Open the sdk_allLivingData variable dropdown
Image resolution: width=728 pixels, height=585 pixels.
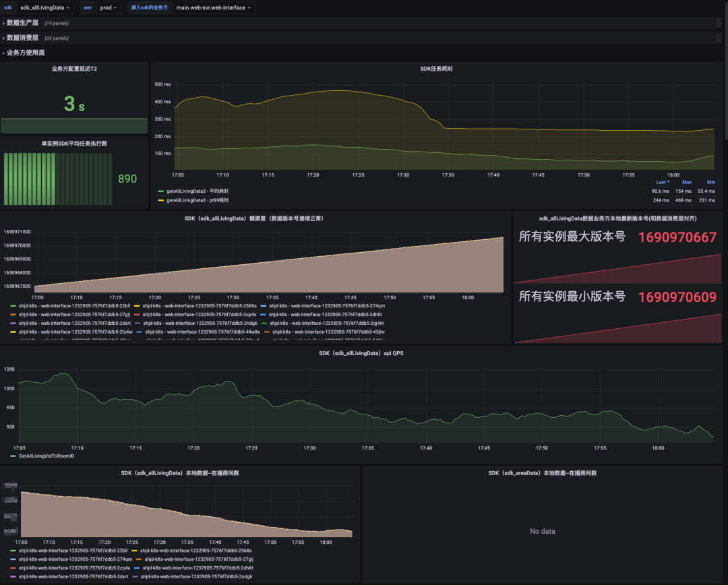[x=44, y=7]
